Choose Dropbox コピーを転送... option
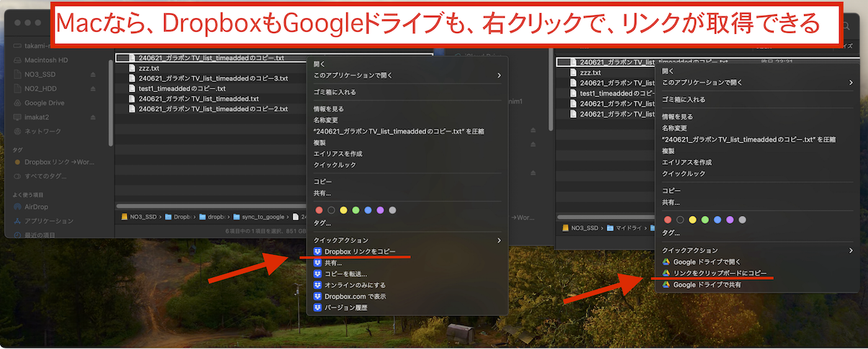 345,273
